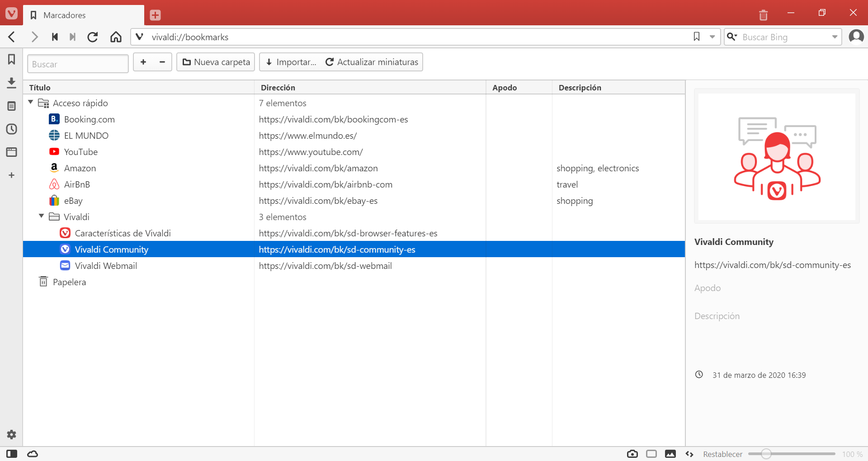Image resolution: width=868 pixels, height=461 pixels.
Task: Sort by the Título column header
Action: click(139, 87)
